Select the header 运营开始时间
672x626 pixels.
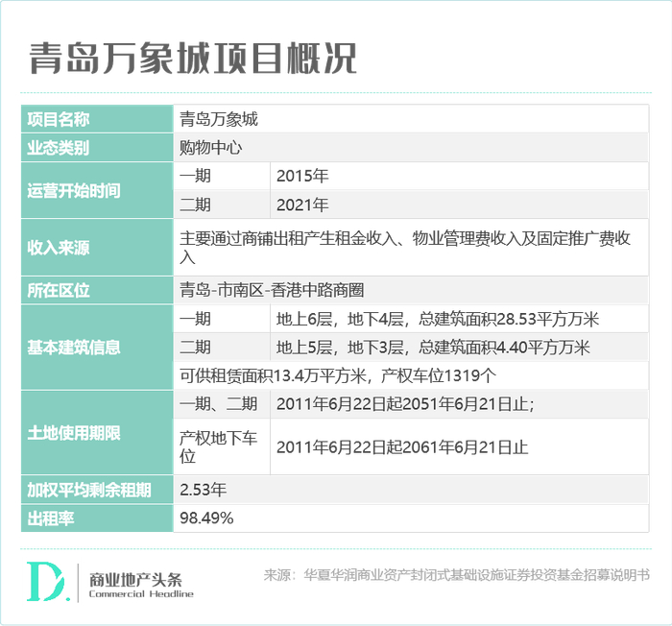click(97, 190)
